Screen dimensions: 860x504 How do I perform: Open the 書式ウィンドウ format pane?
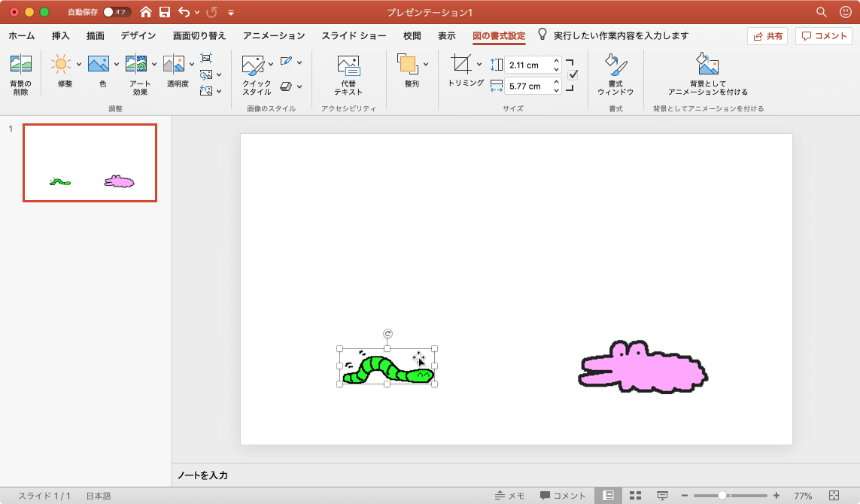point(615,66)
